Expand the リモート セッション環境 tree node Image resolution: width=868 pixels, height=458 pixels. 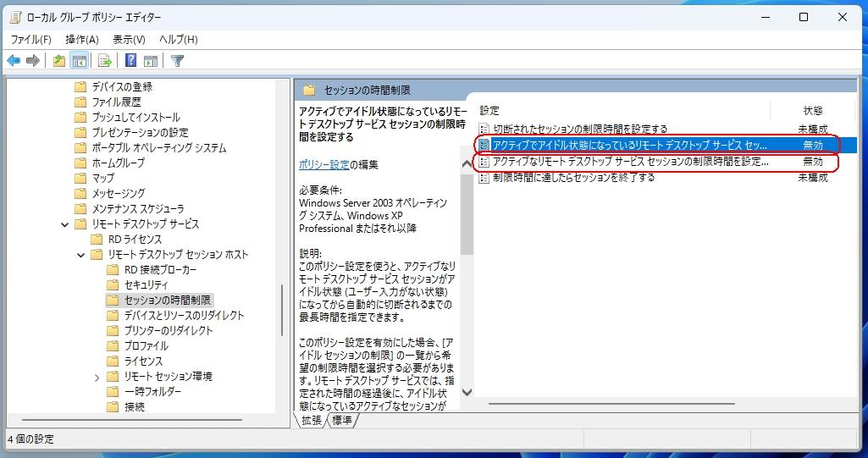click(97, 378)
